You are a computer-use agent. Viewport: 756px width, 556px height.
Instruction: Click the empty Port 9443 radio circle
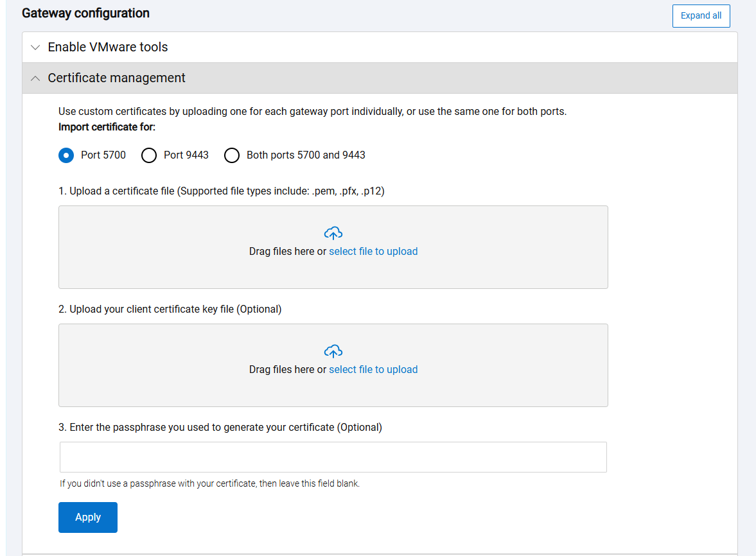click(148, 155)
